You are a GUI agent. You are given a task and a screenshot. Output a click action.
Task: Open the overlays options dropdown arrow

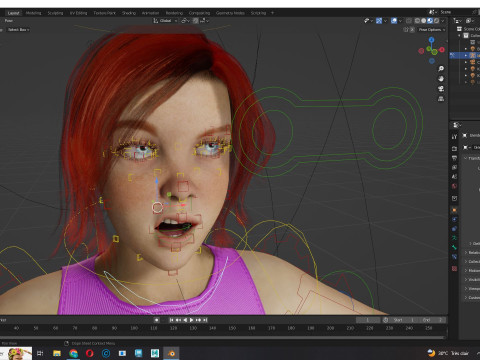click(400, 21)
